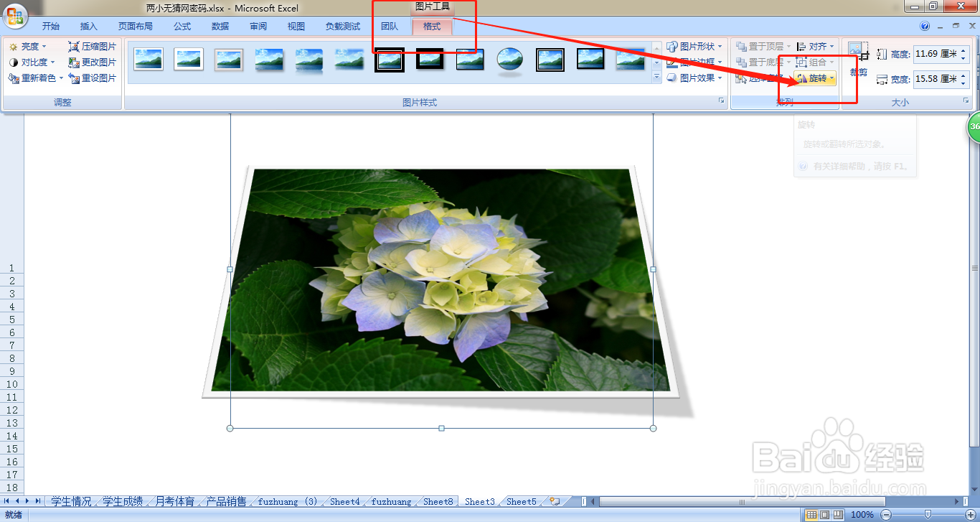Click the zoom slider handle
980x522 pixels.
[928, 515]
